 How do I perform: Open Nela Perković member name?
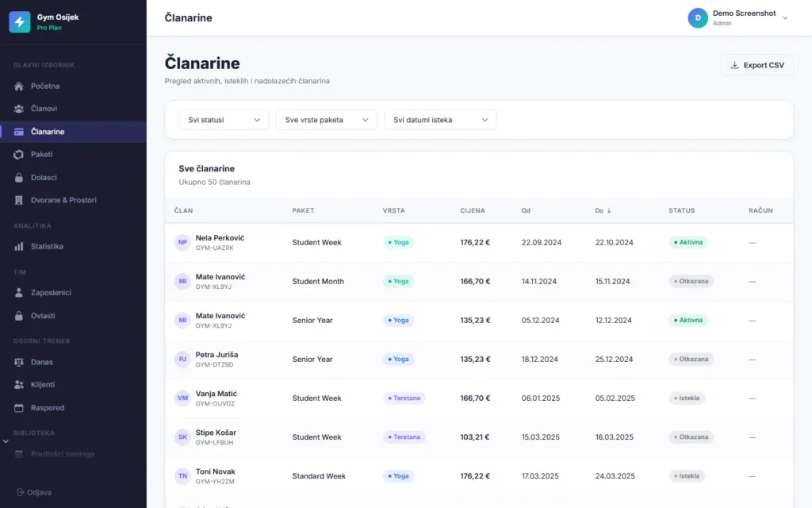220,238
